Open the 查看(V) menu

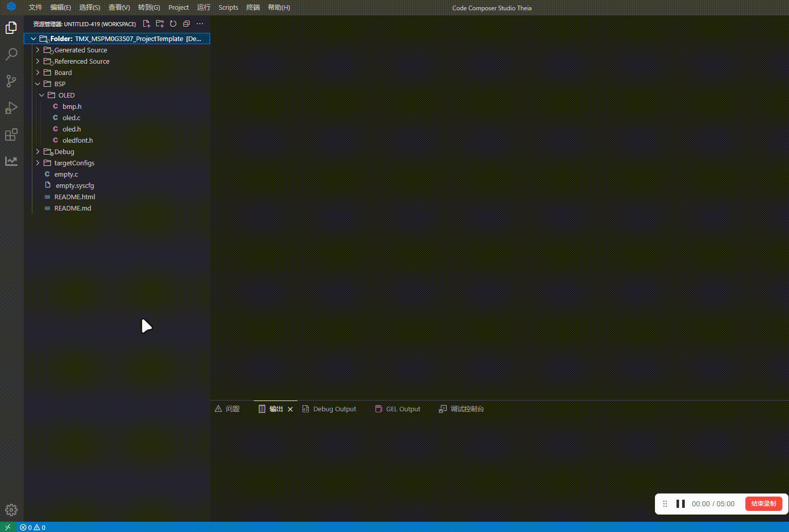pyautogui.click(x=119, y=7)
